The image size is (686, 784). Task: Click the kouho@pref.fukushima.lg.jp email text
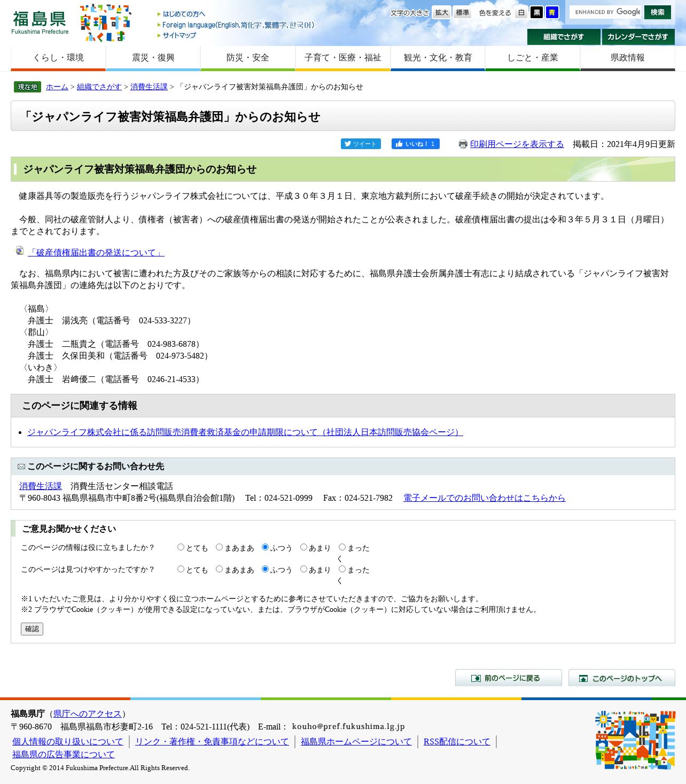click(348, 726)
